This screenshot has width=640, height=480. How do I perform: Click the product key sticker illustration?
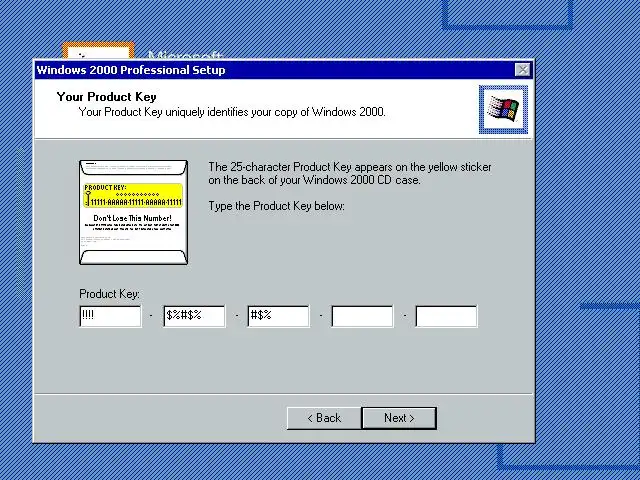pyautogui.click(x=133, y=212)
